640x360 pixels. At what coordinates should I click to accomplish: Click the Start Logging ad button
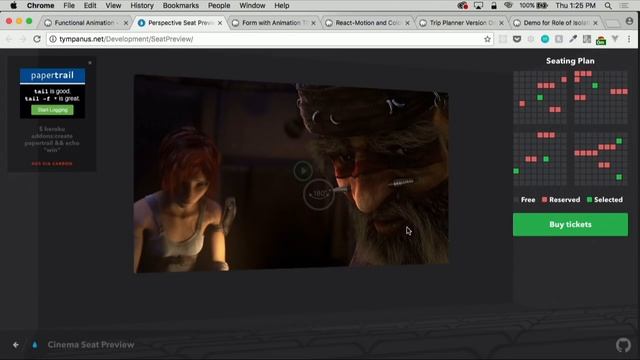pyautogui.click(x=52, y=110)
